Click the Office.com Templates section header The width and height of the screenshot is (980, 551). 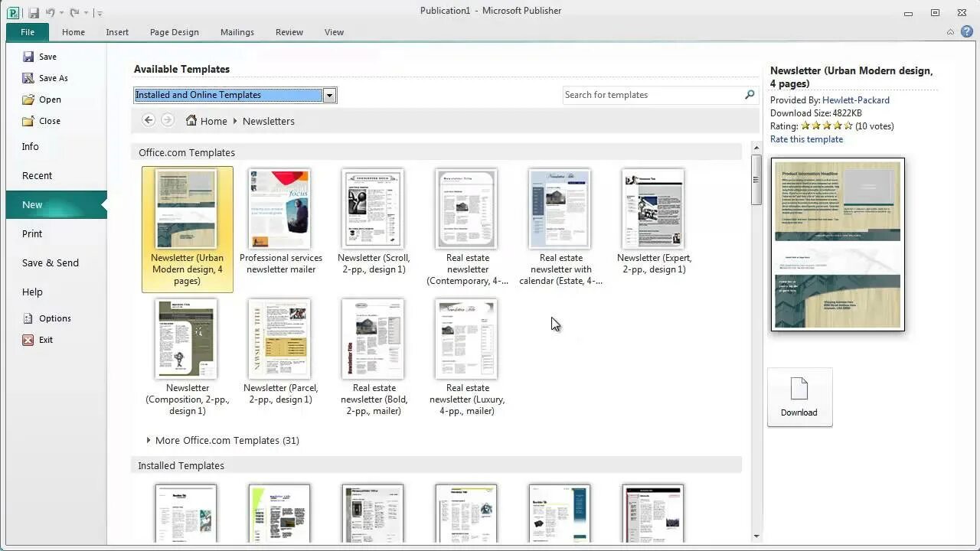click(436, 152)
